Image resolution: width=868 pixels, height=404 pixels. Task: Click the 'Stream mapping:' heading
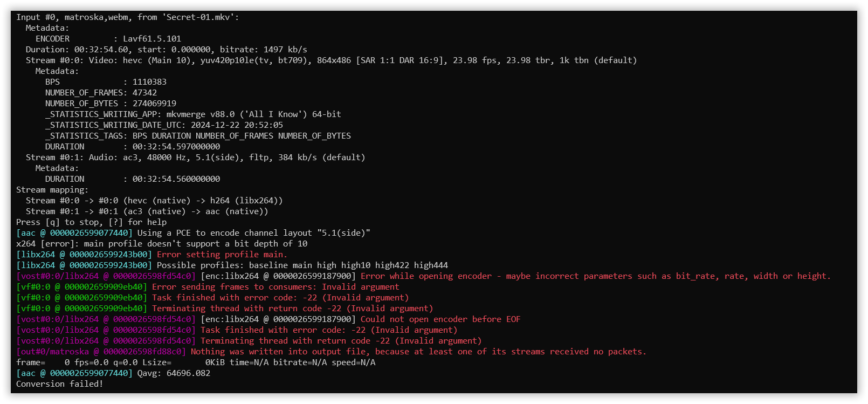(52, 190)
